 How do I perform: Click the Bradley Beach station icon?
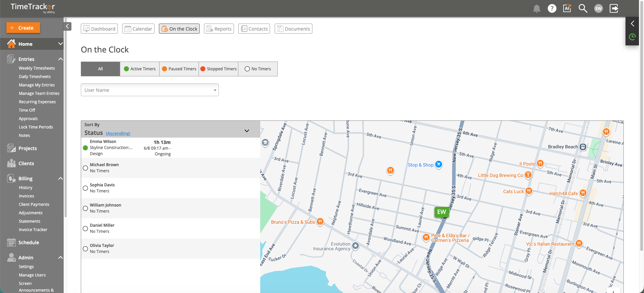click(x=583, y=147)
